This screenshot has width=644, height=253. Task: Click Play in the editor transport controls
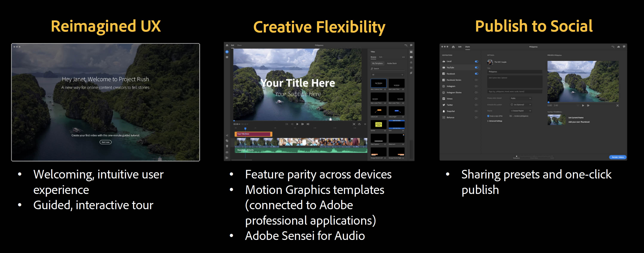[297, 124]
